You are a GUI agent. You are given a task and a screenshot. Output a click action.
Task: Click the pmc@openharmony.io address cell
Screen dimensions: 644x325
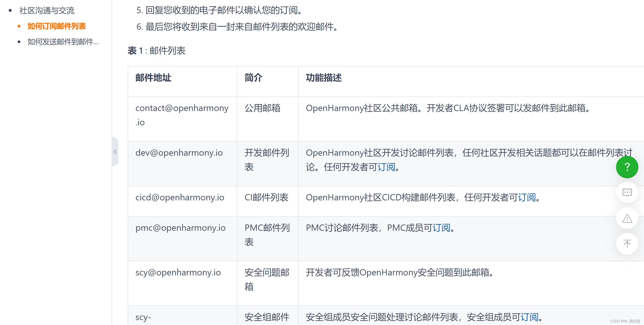click(x=182, y=239)
